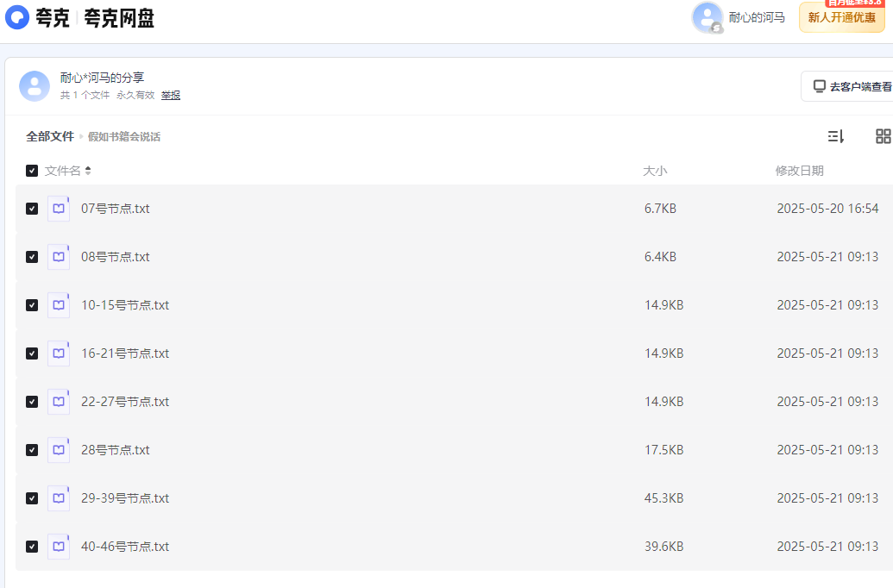Click the 假如书籍会说话 breadcrumb folder

click(x=124, y=136)
